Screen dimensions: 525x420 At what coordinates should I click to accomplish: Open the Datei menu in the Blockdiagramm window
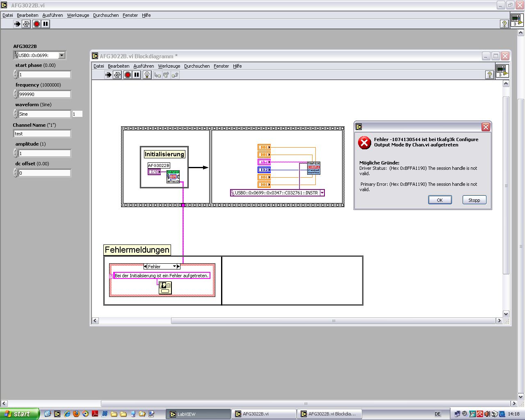(x=99, y=66)
